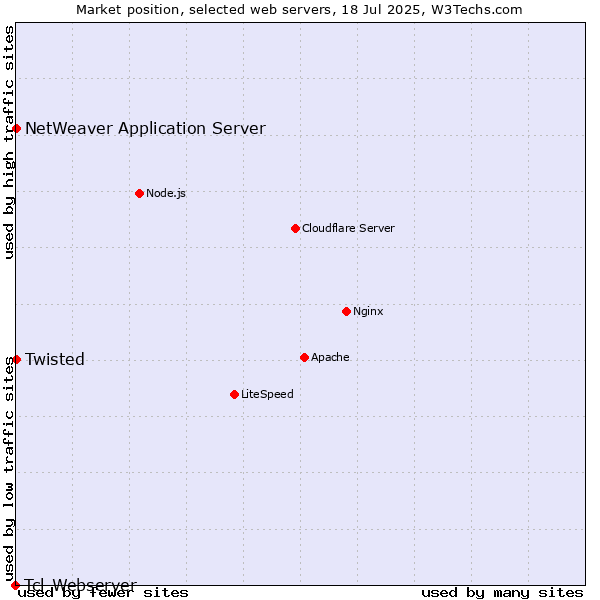Click the NetWeaver Application Server data point
600x600 pixels.
[x=16, y=129]
